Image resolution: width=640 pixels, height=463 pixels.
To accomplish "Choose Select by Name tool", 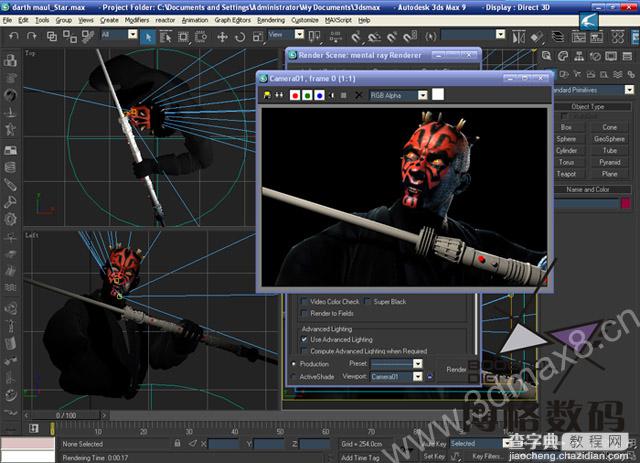I will [x=165, y=37].
